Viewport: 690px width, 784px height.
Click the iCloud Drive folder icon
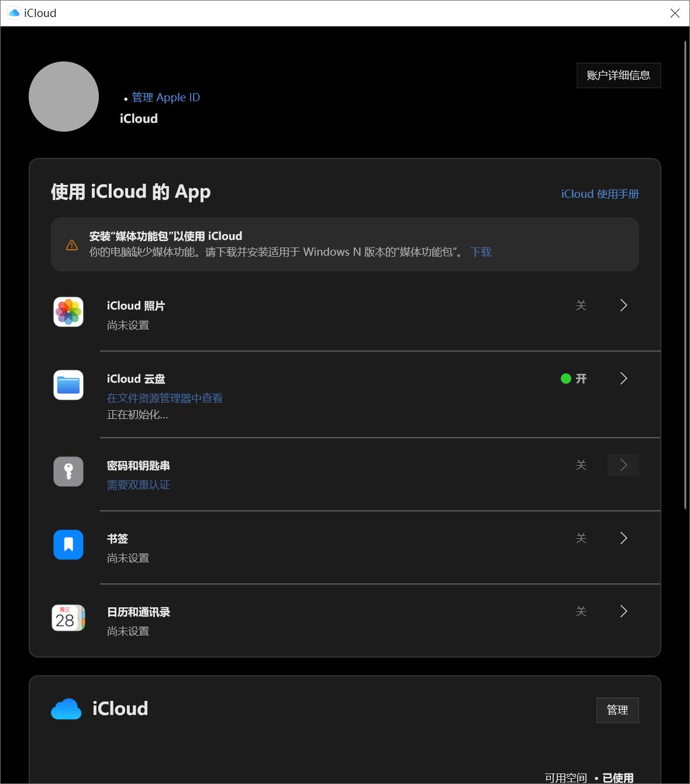[68, 385]
